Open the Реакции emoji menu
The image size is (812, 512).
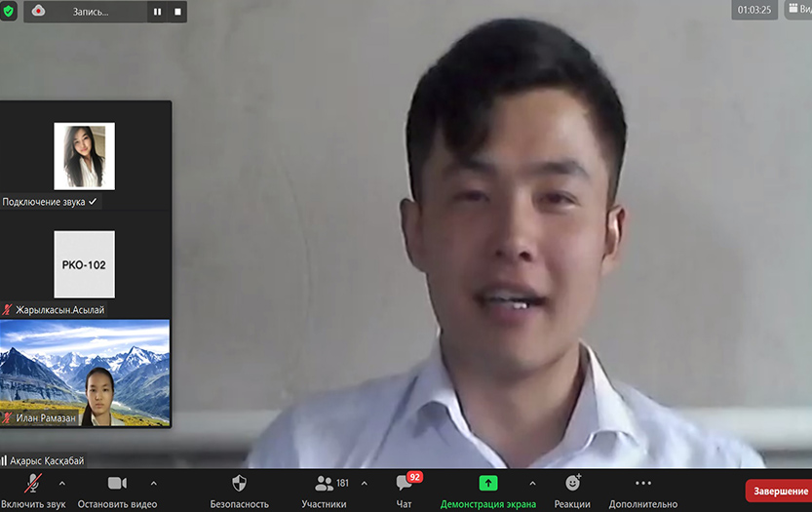coord(572,484)
